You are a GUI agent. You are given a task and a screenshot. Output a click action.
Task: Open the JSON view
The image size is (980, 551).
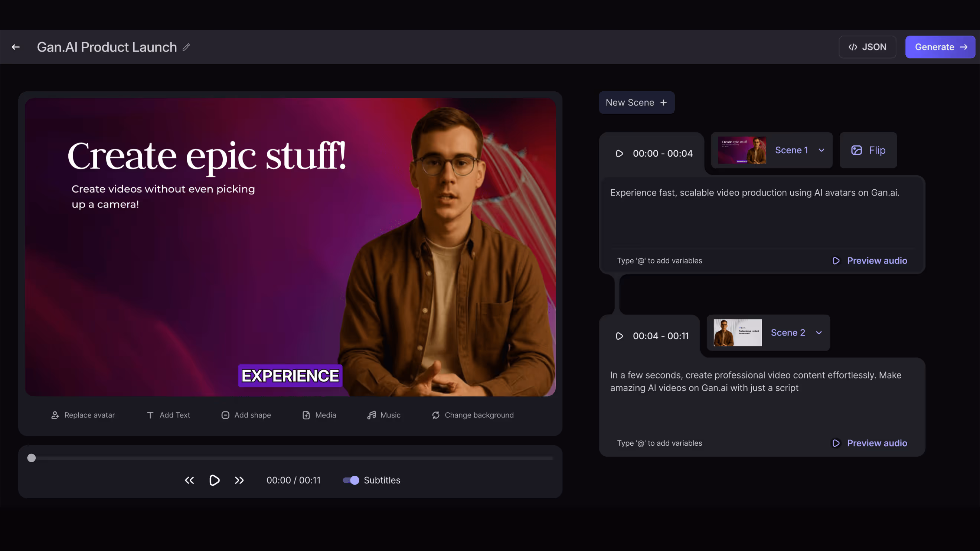click(x=867, y=47)
